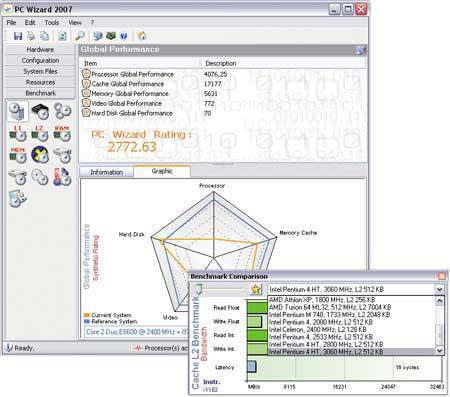Open the View menu
The image size is (450, 397).
click(x=75, y=23)
